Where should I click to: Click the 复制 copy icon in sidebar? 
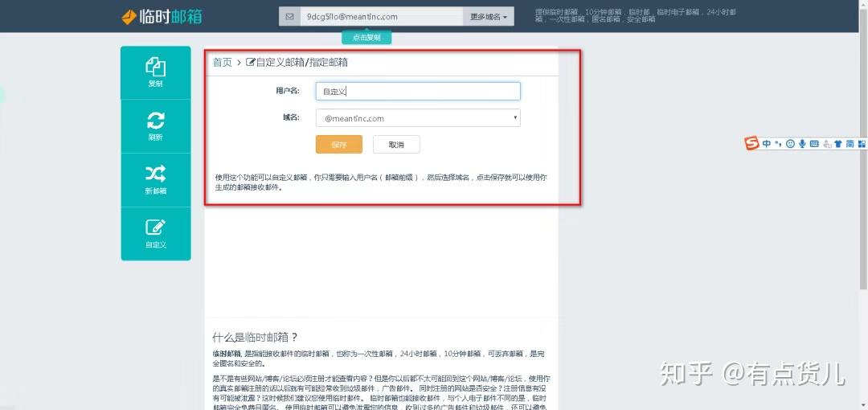[x=156, y=67]
